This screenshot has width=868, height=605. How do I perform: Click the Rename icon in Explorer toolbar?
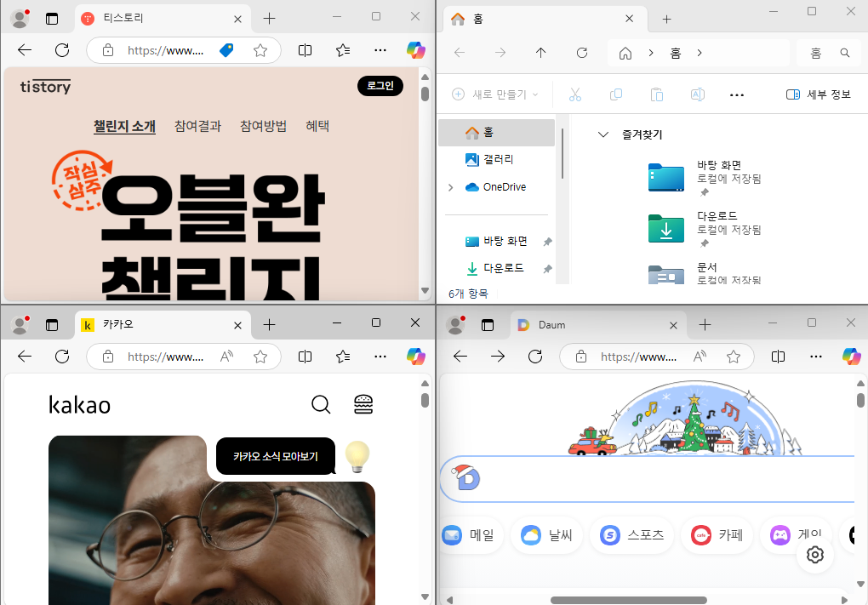(698, 94)
